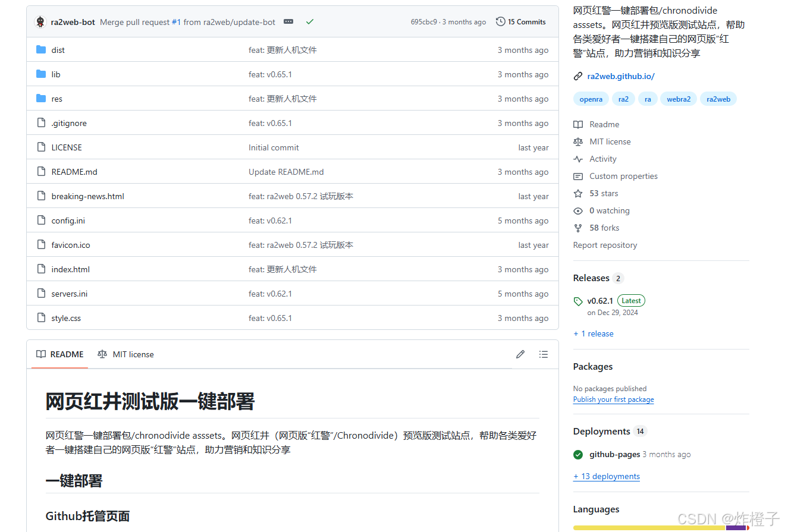Open the ra2web.github.io website link
This screenshot has height=532, width=788.
click(621, 76)
